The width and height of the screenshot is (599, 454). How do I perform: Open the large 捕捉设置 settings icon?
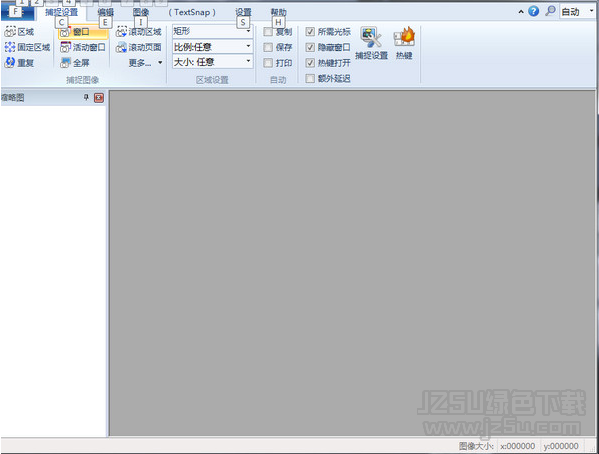(x=371, y=43)
